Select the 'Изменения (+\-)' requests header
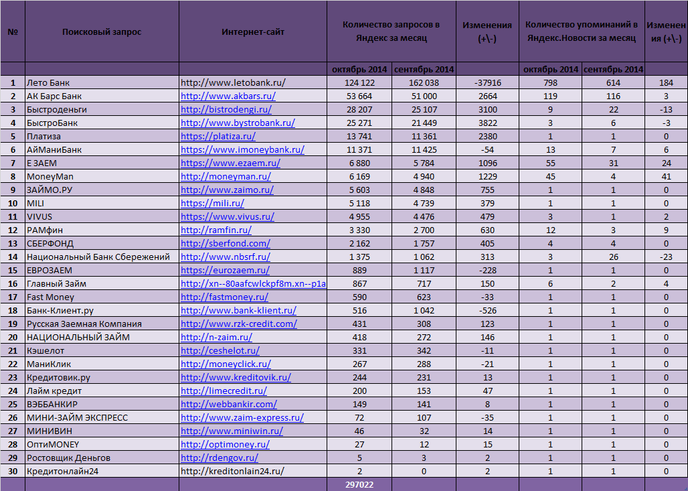The image size is (688, 491). 487,32
